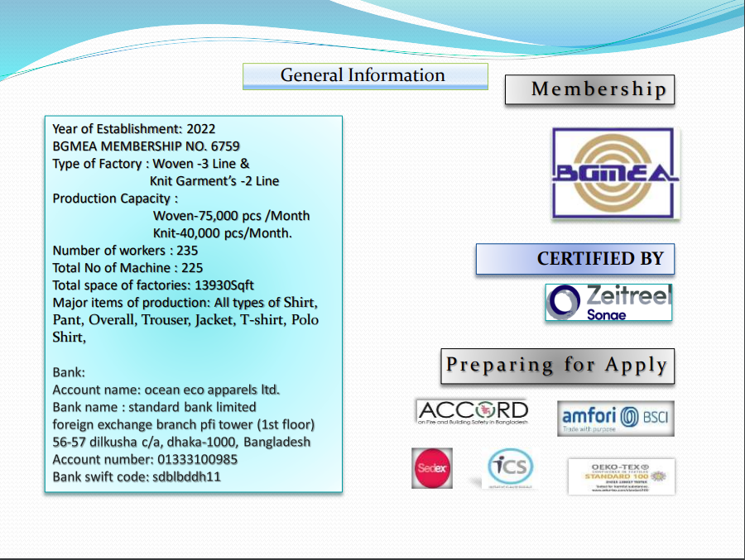Click 'foreign exchange branch pfi tower' line
745x560 pixels.
coord(184,424)
